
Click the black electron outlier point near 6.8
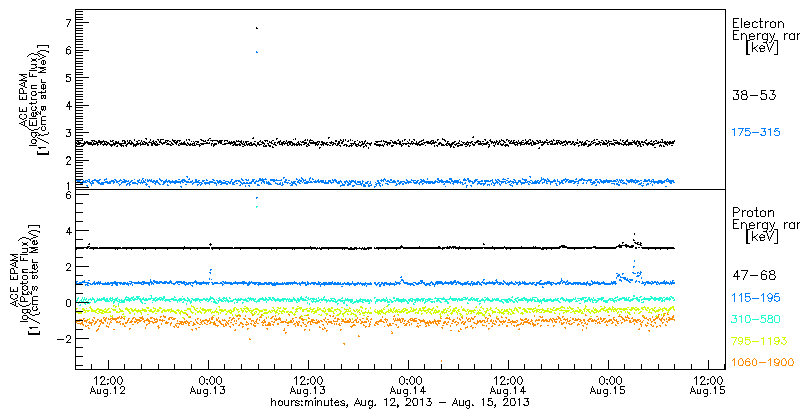click(257, 28)
